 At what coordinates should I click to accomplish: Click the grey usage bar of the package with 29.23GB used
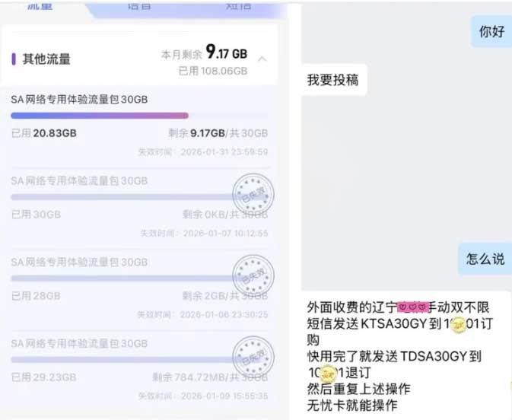(x=122, y=360)
